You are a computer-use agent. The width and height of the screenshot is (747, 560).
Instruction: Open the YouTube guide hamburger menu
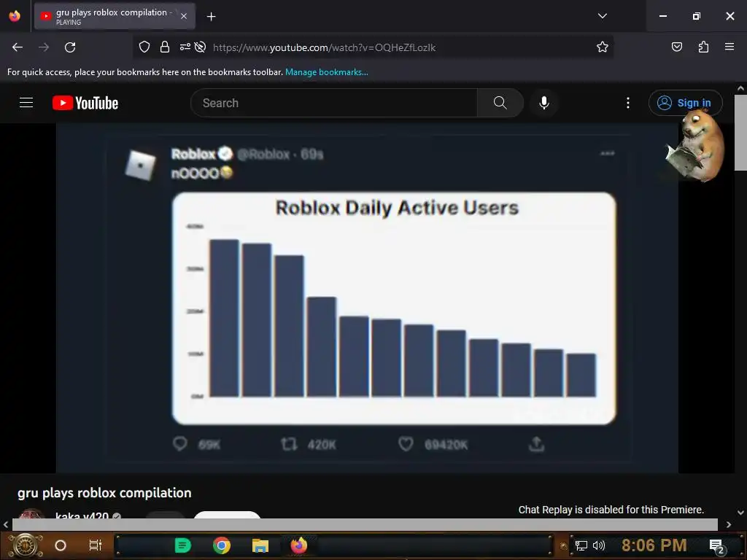tap(26, 103)
